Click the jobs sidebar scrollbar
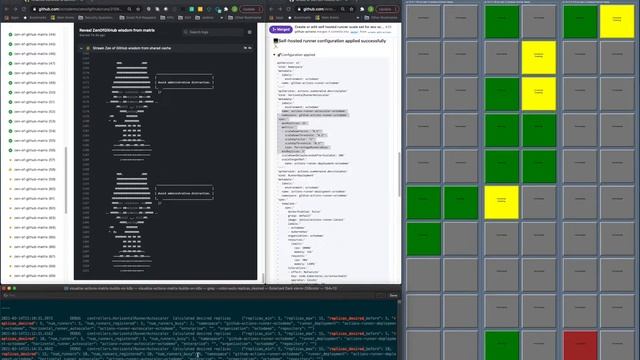Viewport: 640px width, 360px height. click(x=66, y=180)
